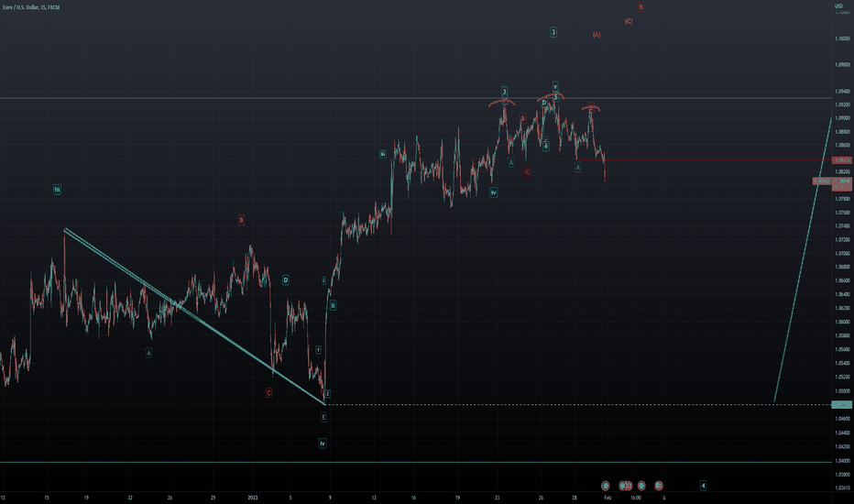
Task: Click the 22 label on time axis
Action: 129,498
